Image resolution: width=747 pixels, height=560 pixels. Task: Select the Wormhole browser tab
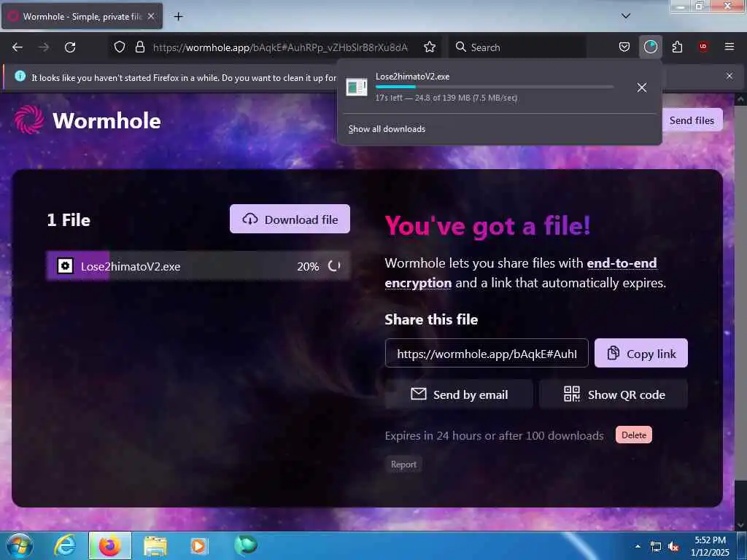82,16
